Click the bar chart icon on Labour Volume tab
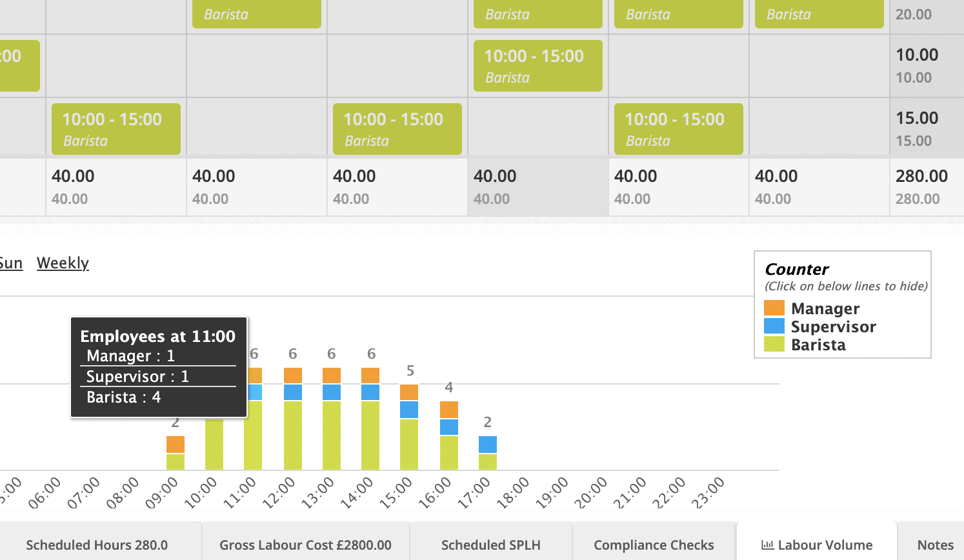This screenshot has width=964, height=560. [x=768, y=545]
